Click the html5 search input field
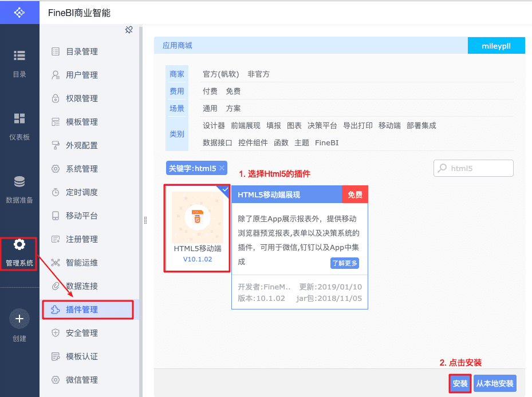The width and height of the screenshot is (532, 397). pyautogui.click(x=474, y=168)
